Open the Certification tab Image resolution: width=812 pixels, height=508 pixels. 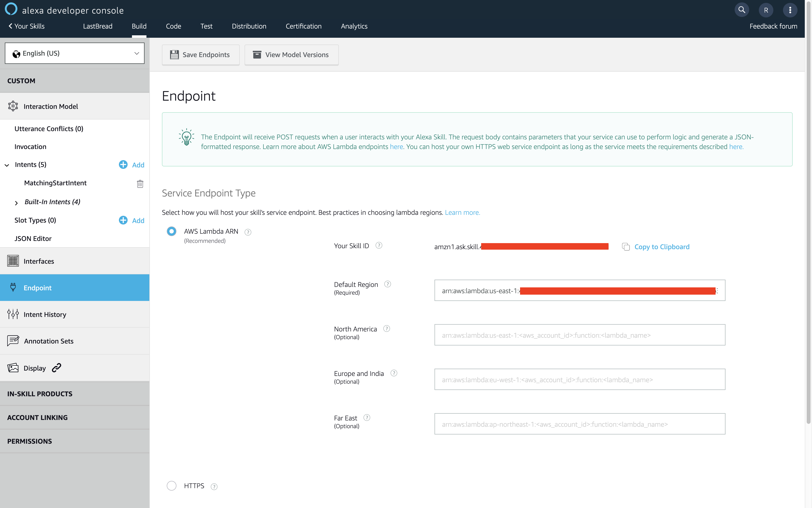304,26
